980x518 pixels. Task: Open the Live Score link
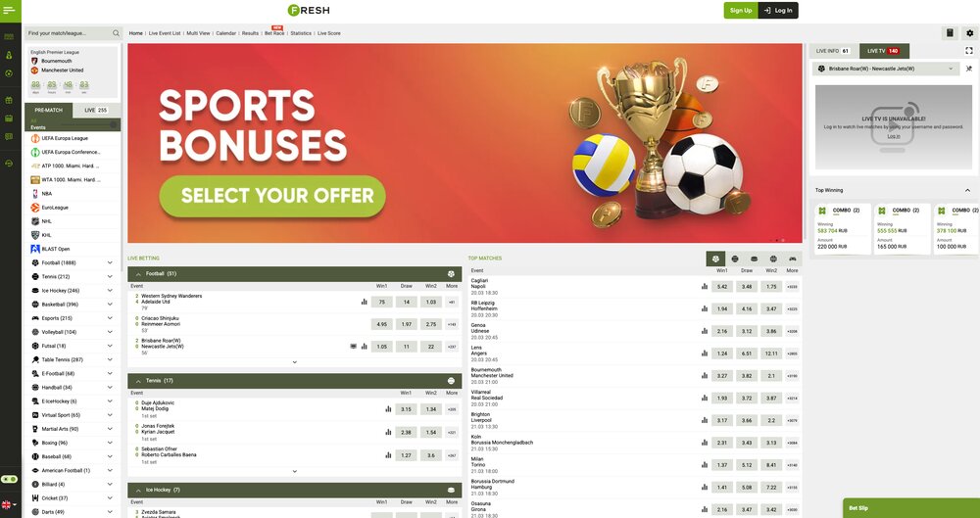328,33
